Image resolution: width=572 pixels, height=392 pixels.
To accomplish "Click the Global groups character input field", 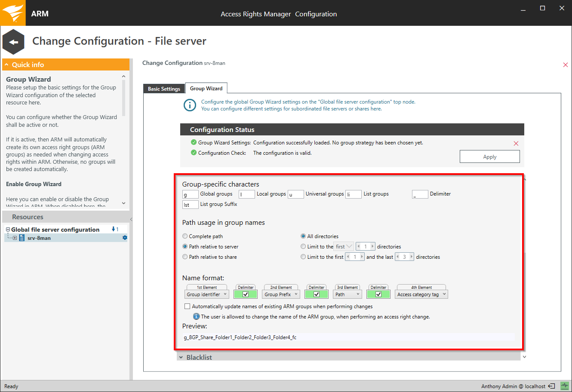I will coord(190,195).
